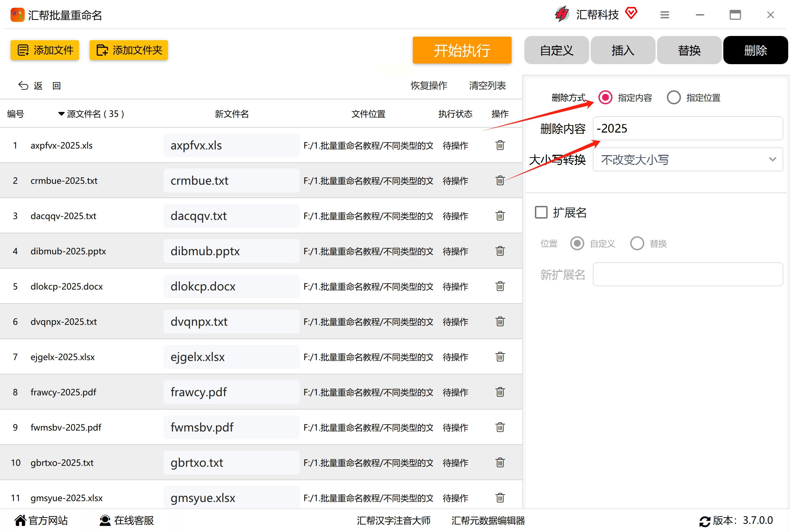Enable the 扩展名 checkbox
Screen dimensions: 790x532
541,213
